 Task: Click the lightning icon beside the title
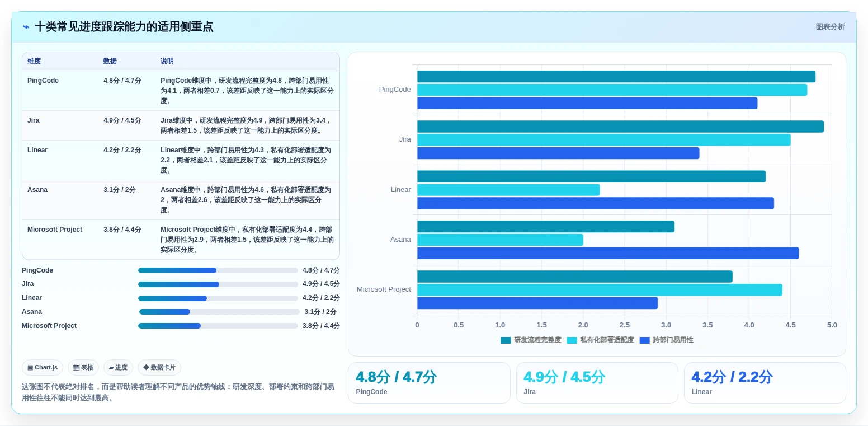[26, 27]
